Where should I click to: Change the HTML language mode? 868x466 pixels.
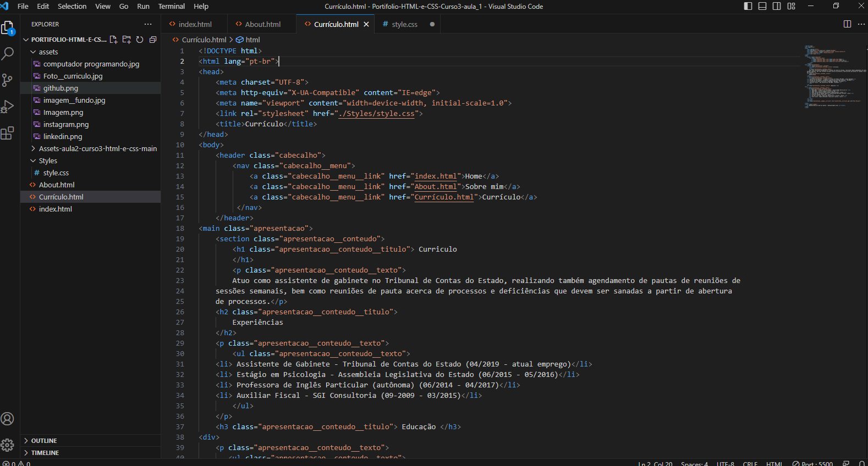tap(774, 463)
